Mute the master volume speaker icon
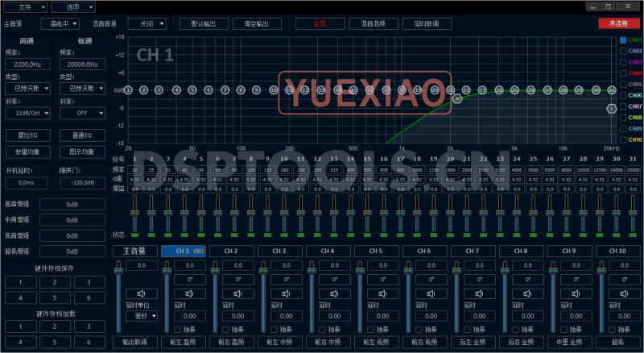The height and width of the screenshot is (353, 644). [141, 293]
